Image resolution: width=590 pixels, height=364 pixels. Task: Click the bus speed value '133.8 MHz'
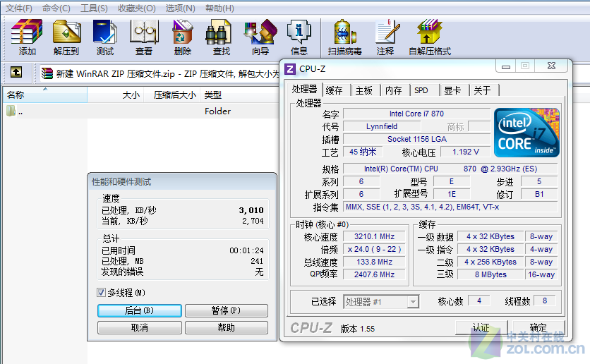[x=374, y=262]
